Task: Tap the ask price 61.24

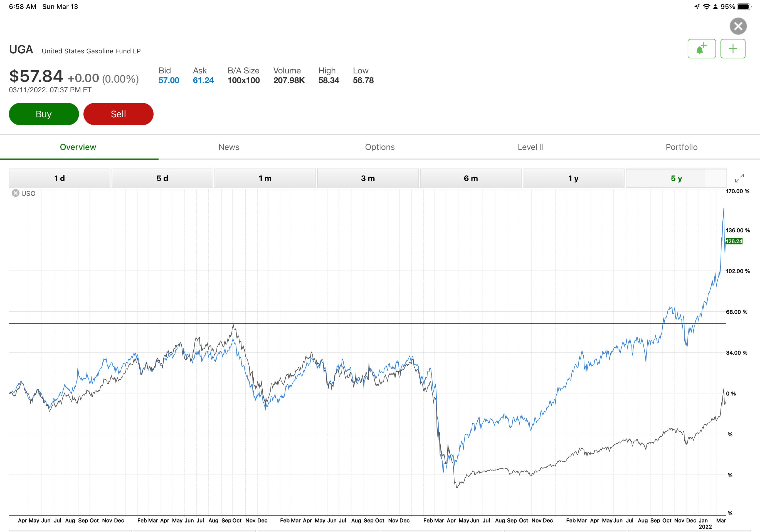Action: pyautogui.click(x=203, y=80)
